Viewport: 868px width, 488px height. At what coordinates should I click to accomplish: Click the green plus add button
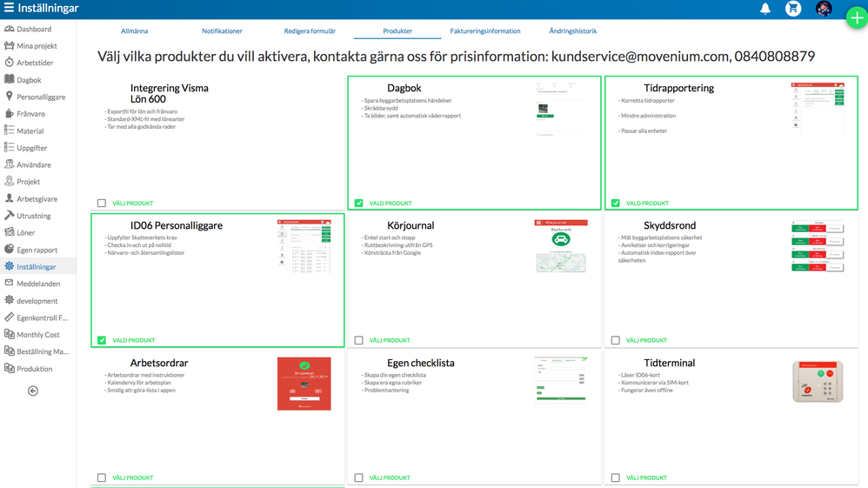[x=857, y=18]
